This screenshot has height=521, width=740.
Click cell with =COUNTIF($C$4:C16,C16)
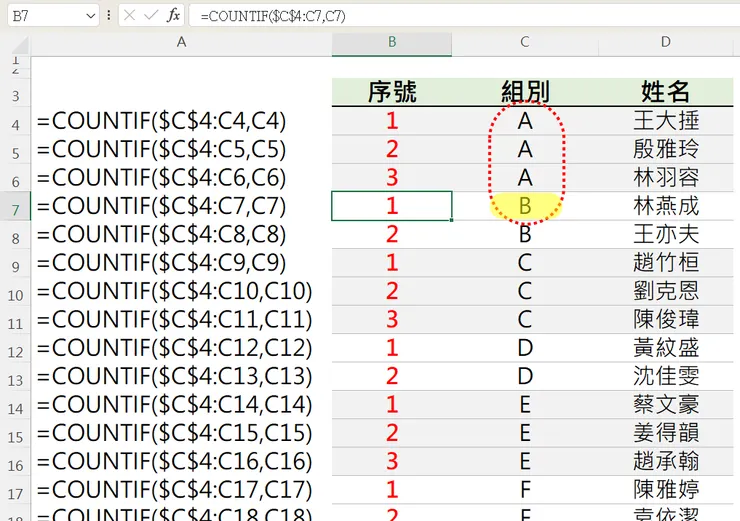point(181,461)
